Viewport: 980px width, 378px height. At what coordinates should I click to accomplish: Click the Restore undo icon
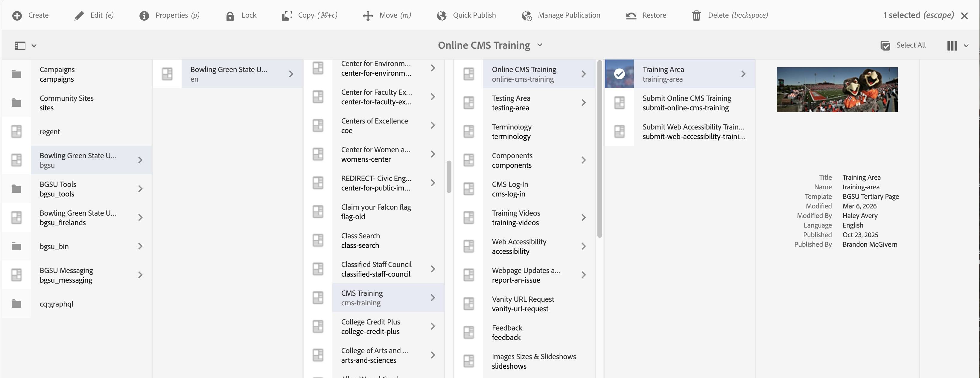click(x=631, y=16)
